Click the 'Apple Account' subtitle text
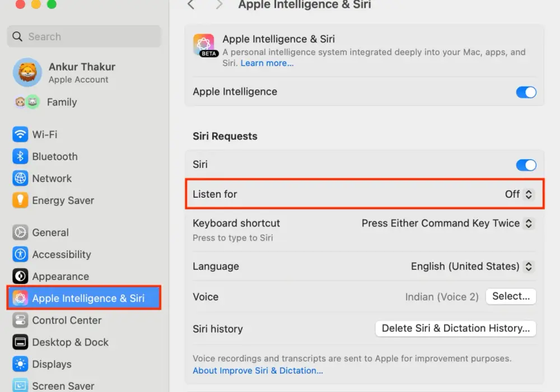Screen dimensions: 560x392 [78, 80]
